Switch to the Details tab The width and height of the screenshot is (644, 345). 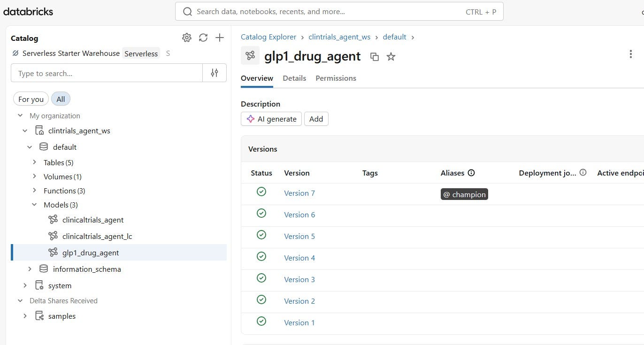point(294,78)
